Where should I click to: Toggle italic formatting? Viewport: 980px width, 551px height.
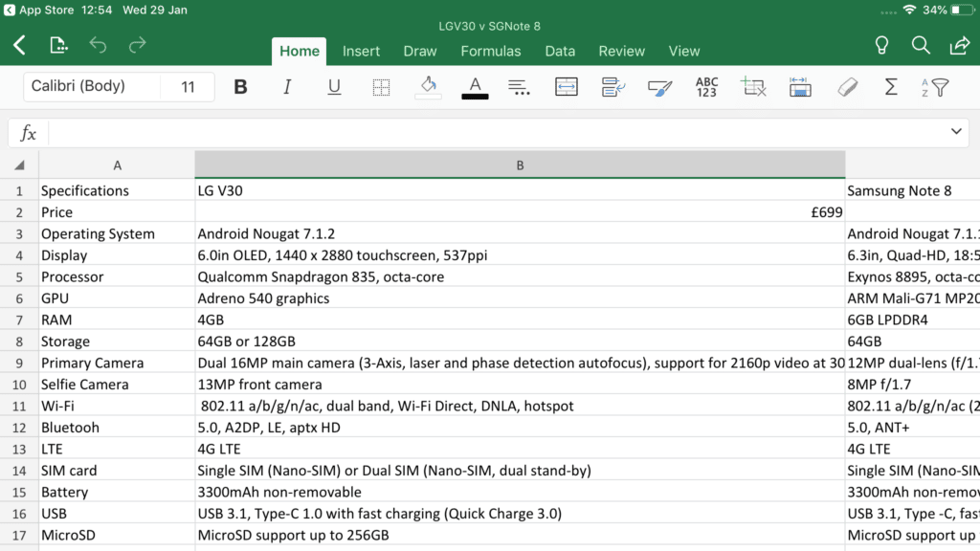[x=287, y=87]
